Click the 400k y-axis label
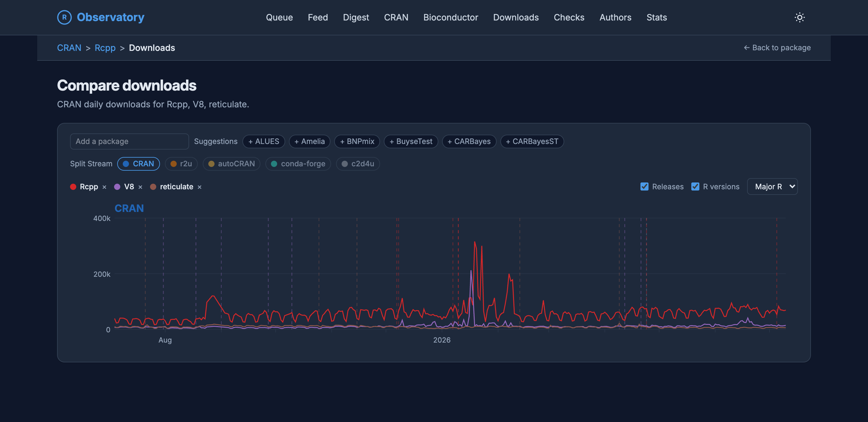Image resolution: width=868 pixels, height=422 pixels. pos(102,218)
